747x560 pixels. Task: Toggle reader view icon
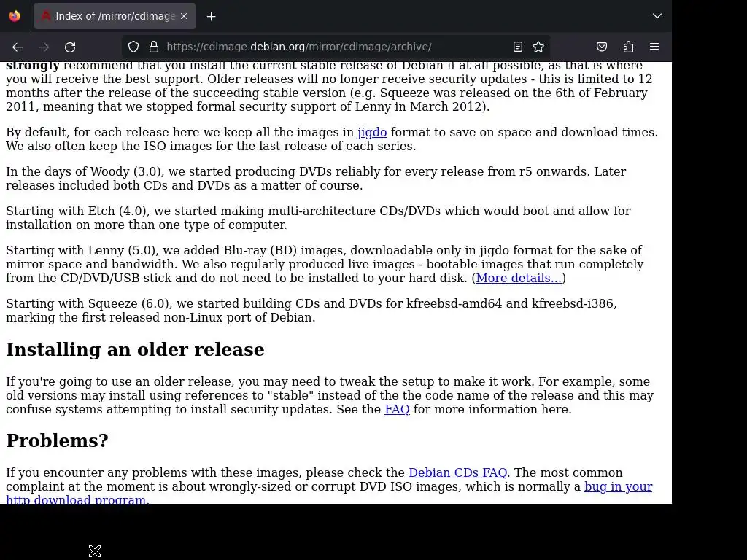[518, 47]
